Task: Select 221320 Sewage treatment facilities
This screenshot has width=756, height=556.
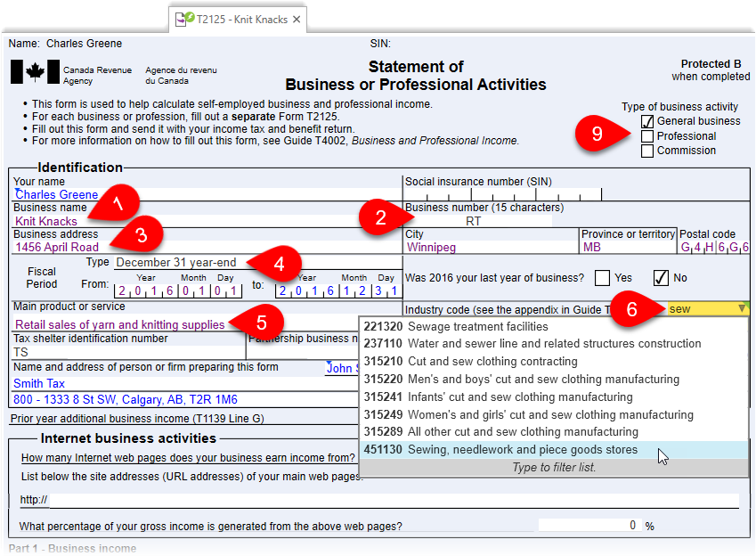Action: click(554, 327)
